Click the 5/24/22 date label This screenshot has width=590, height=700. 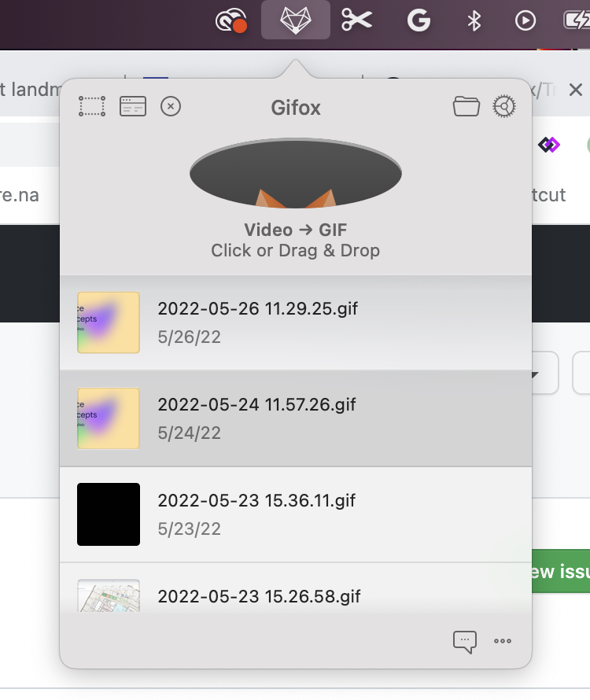coord(189,433)
